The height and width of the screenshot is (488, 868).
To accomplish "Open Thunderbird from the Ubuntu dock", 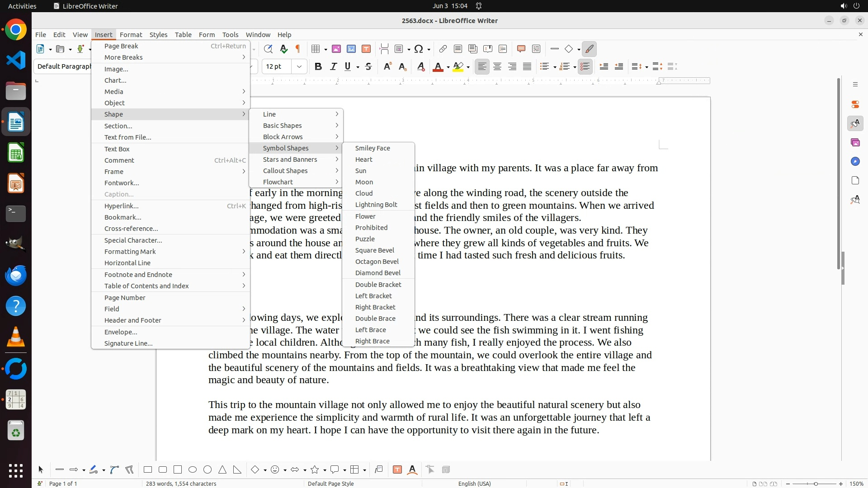I will click(x=16, y=276).
